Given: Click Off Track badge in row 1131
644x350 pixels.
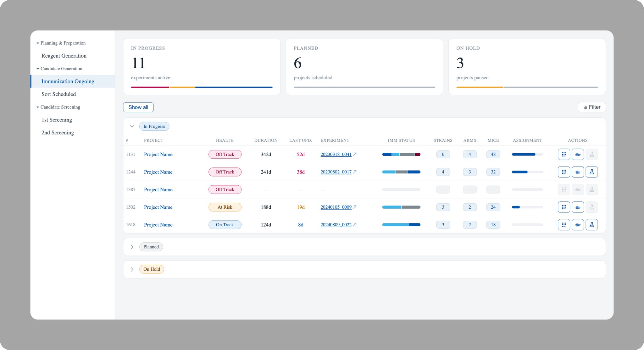Looking at the screenshot, I should point(225,154).
